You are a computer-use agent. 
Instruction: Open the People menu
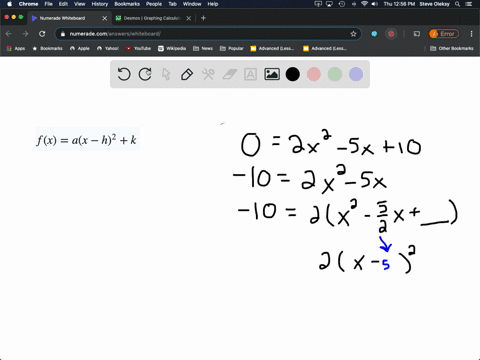click(x=154, y=4)
